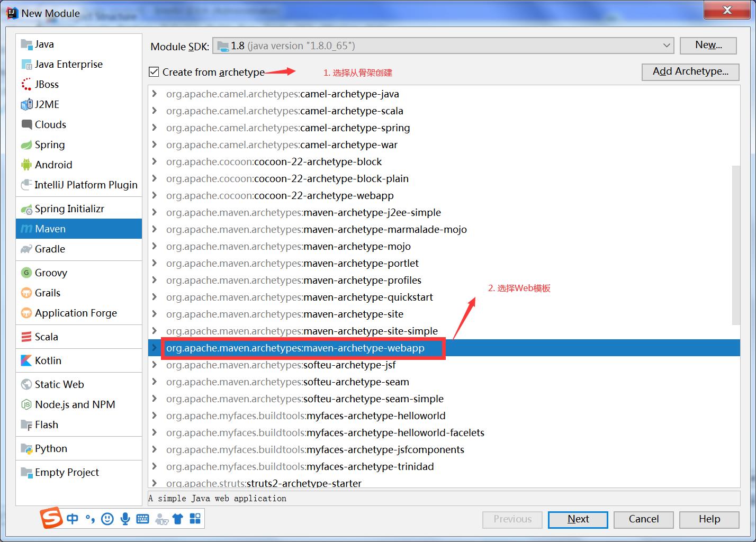This screenshot has width=756, height=542.
Task: Select the Groovy green G icon
Action: tap(26, 273)
